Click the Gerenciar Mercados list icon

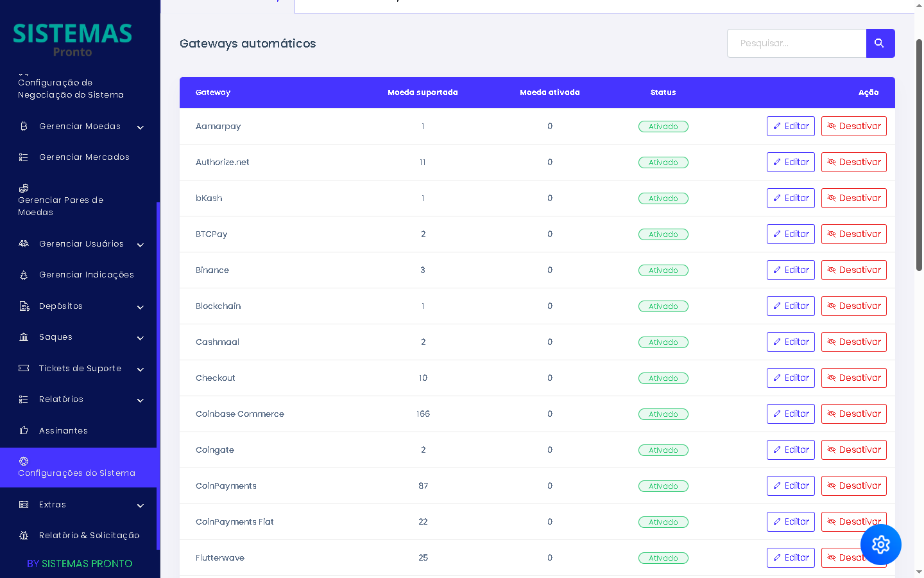(24, 157)
